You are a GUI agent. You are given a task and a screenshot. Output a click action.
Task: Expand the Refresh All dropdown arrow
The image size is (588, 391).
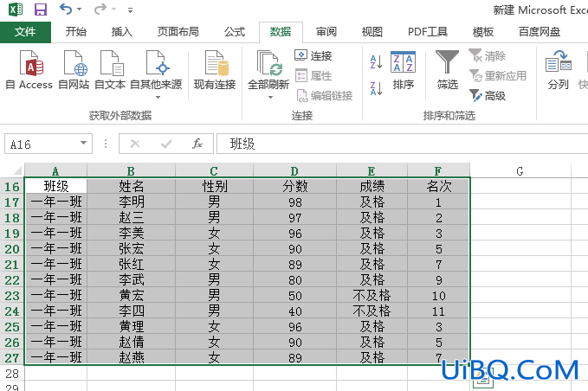270,98
